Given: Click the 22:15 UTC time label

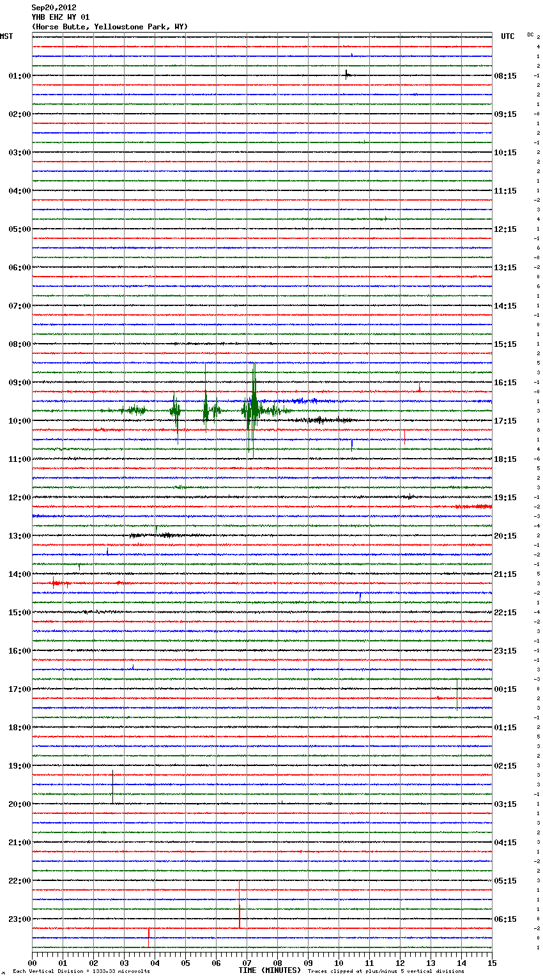Looking at the screenshot, I should coord(505,613).
